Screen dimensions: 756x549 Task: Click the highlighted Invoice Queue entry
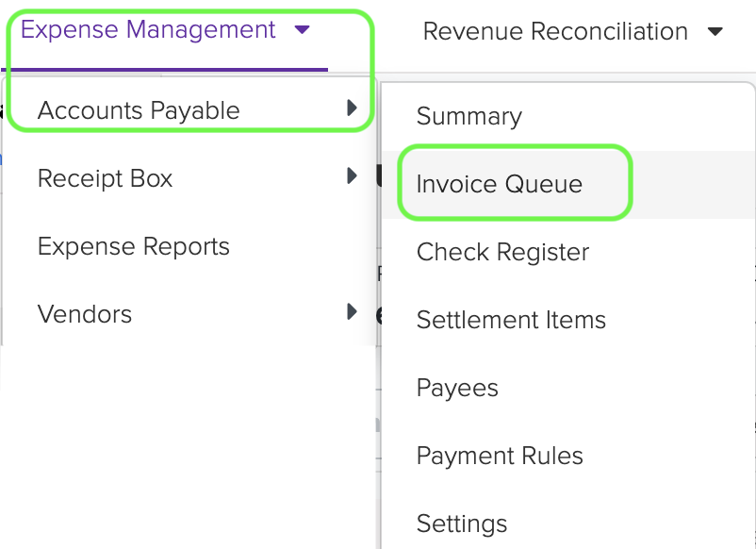tap(499, 184)
